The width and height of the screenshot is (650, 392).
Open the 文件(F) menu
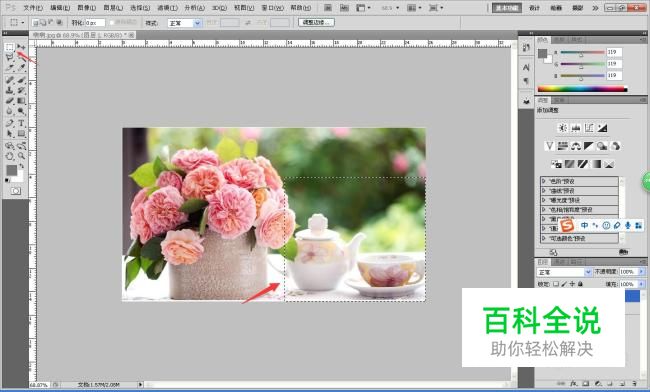click(33, 8)
